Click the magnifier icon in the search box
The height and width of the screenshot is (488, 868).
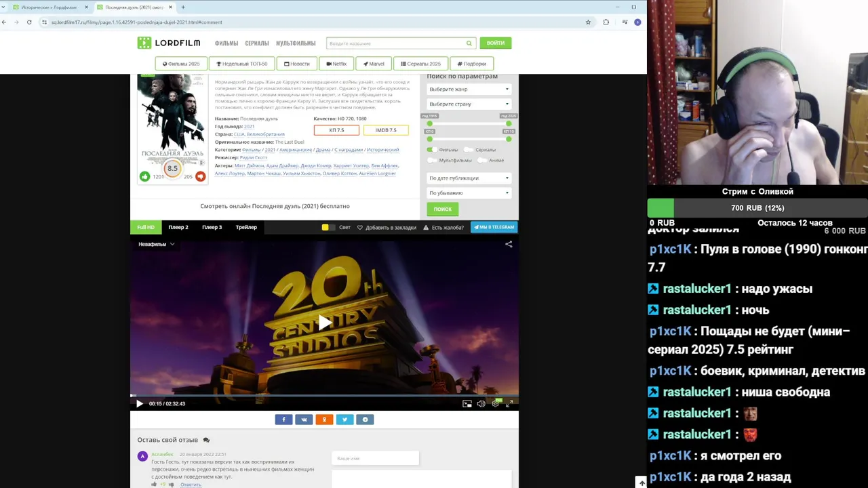click(469, 43)
